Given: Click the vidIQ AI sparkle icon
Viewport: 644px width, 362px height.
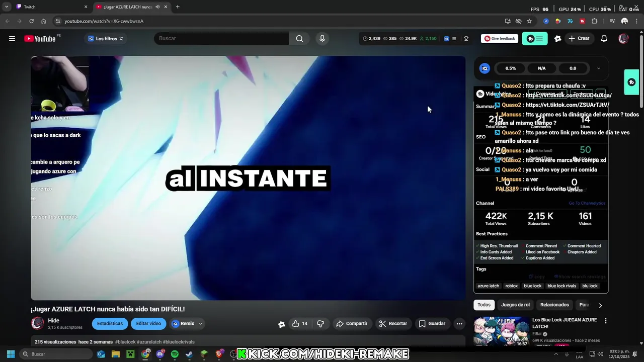Looking at the screenshot, I should click(x=557, y=39).
